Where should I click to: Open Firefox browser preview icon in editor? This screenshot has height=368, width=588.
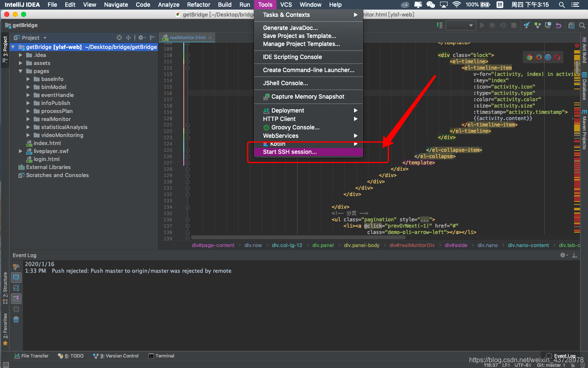point(539,57)
